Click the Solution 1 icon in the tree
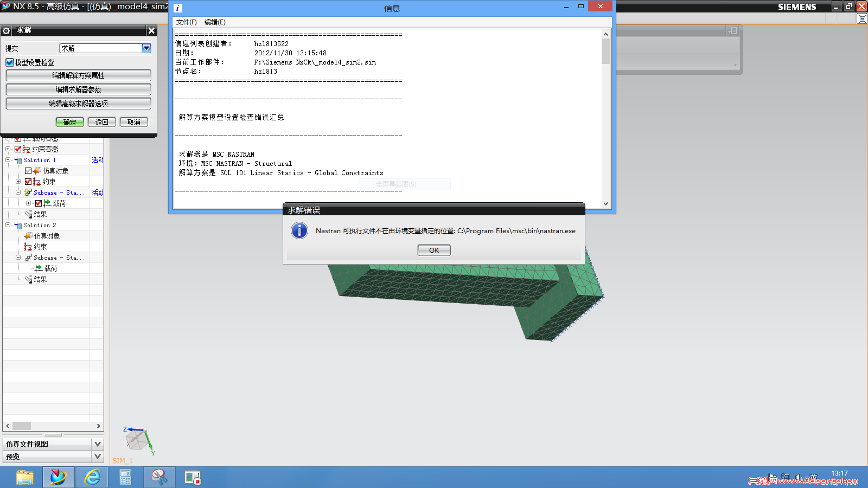The height and width of the screenshot is (488, 868). [x=18, y=160]
